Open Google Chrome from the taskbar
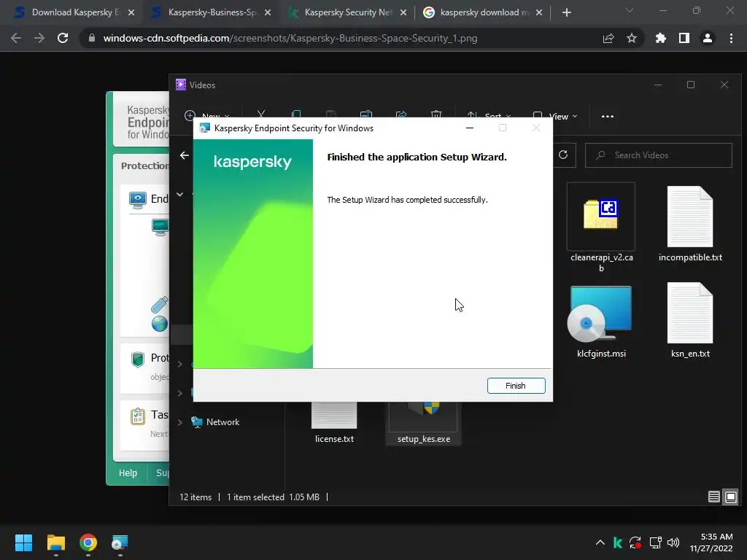Image resolution: width=747 pixels, height=560 pixels. (88, 542)
